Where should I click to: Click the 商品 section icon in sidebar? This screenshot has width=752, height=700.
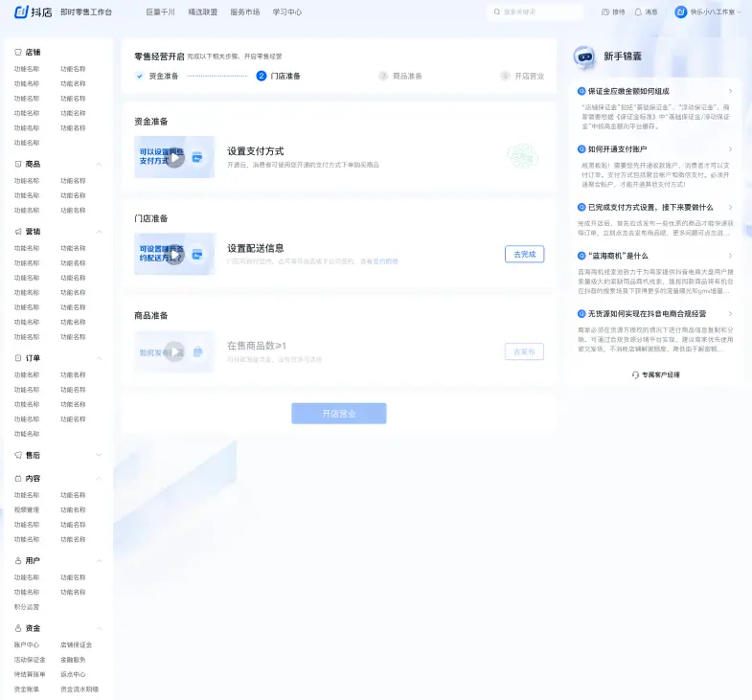pos(18,164)
